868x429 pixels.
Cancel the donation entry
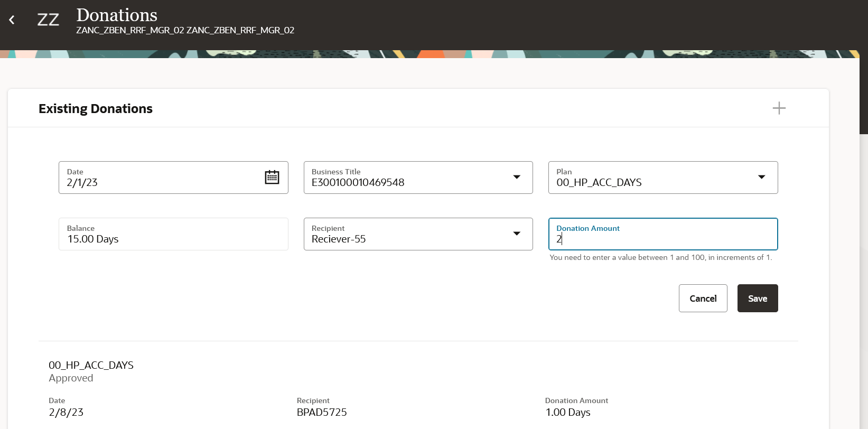(703, 299)
